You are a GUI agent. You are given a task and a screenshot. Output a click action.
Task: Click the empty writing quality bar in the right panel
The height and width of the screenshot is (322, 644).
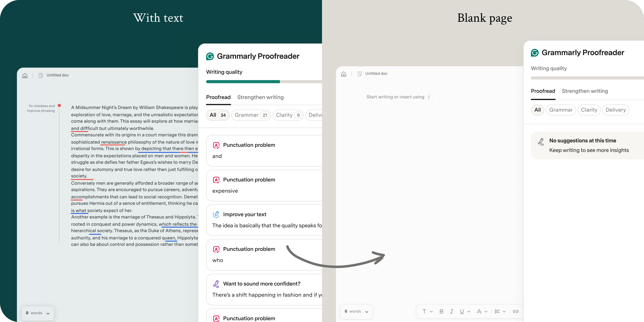tap(587, 78)
